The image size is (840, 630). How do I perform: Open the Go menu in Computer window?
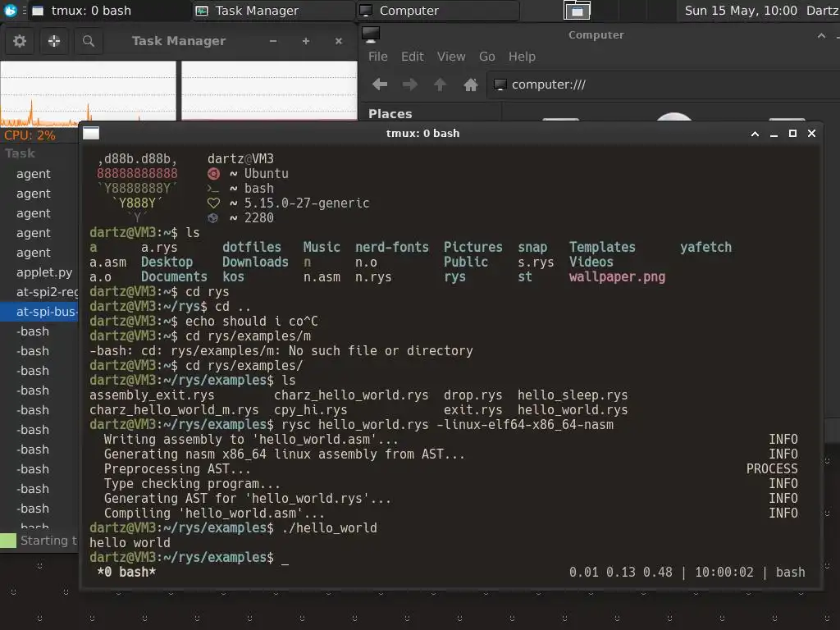[487, 57]
